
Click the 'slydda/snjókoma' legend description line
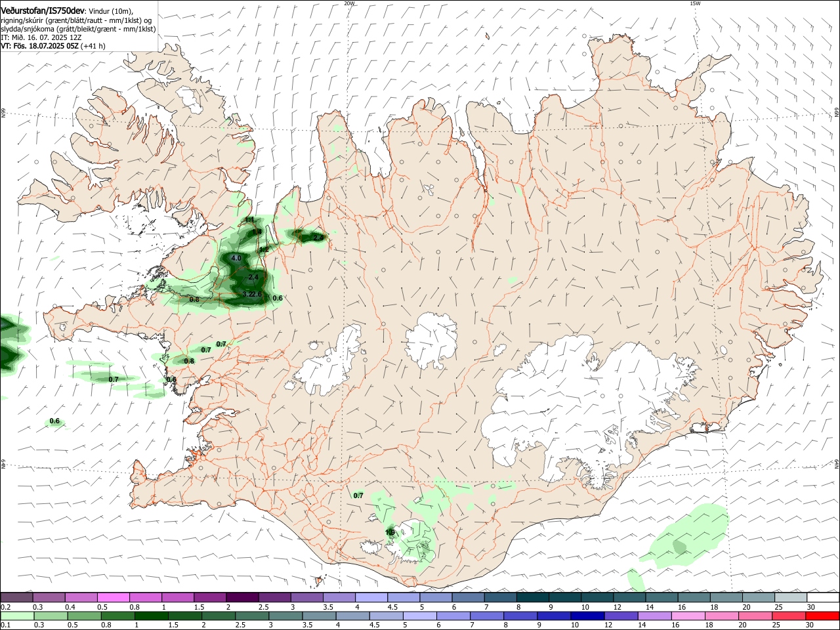(x=78, y=29)
